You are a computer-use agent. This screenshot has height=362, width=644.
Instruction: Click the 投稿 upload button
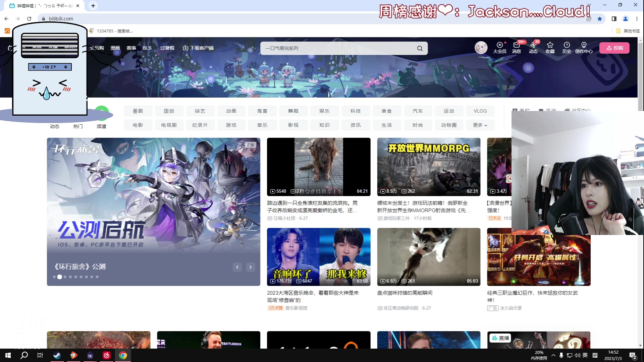614,48
